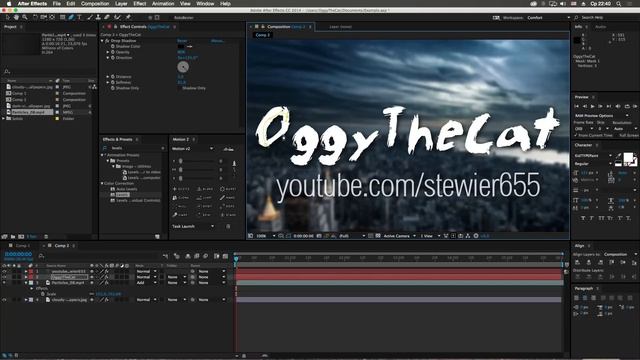Click the Preview panel play button
Image resolution: width=640 pixels, height=360 pixels.
tap(593, 106)
